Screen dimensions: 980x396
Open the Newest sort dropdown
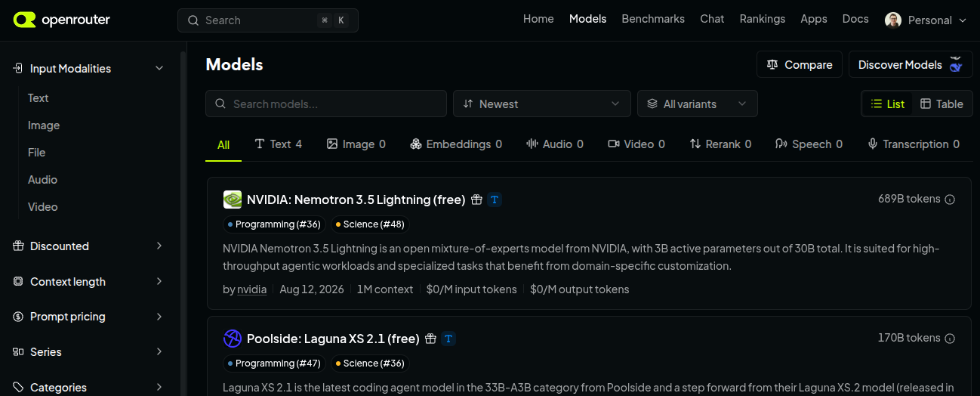click(x=542, y=104)
